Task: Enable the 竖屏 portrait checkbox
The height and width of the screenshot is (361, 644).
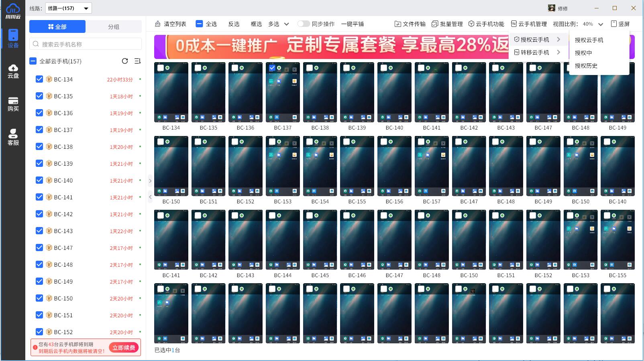Action: [x=613, y=24]
